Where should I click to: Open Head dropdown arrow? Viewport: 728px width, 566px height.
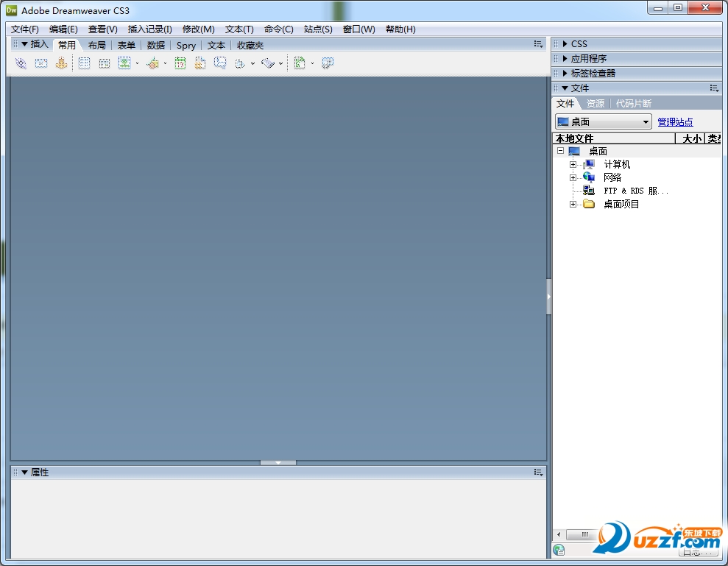point(253,63)
